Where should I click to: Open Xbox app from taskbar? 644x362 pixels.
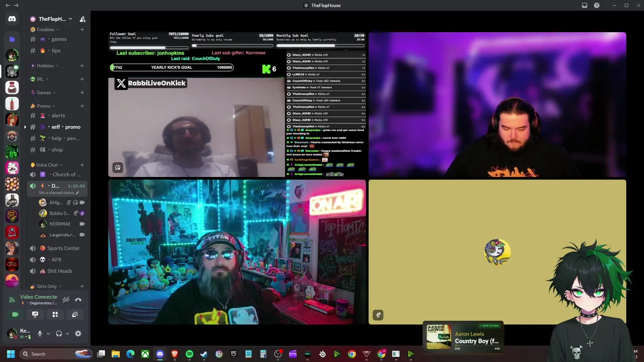[145, 354]
